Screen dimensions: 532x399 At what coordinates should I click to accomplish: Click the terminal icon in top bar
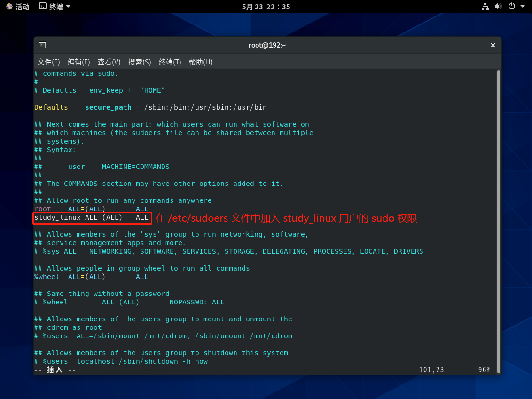43,7
